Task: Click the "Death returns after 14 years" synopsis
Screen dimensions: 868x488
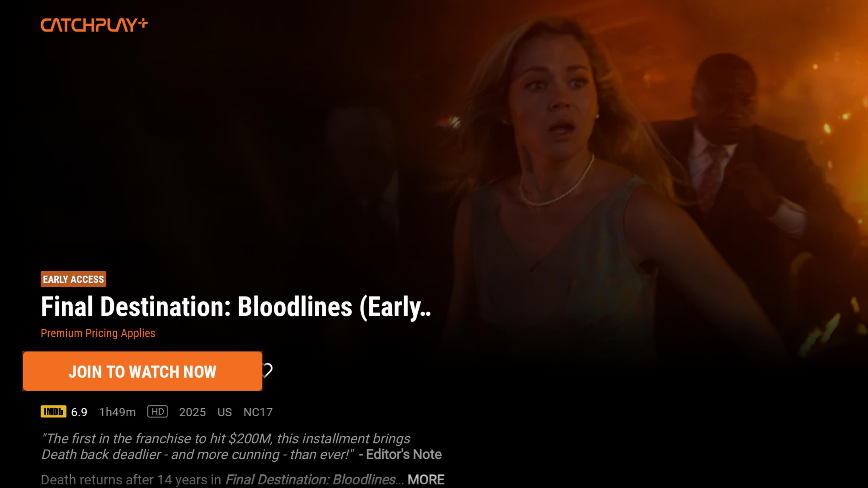Action: [x=131, y=480]
